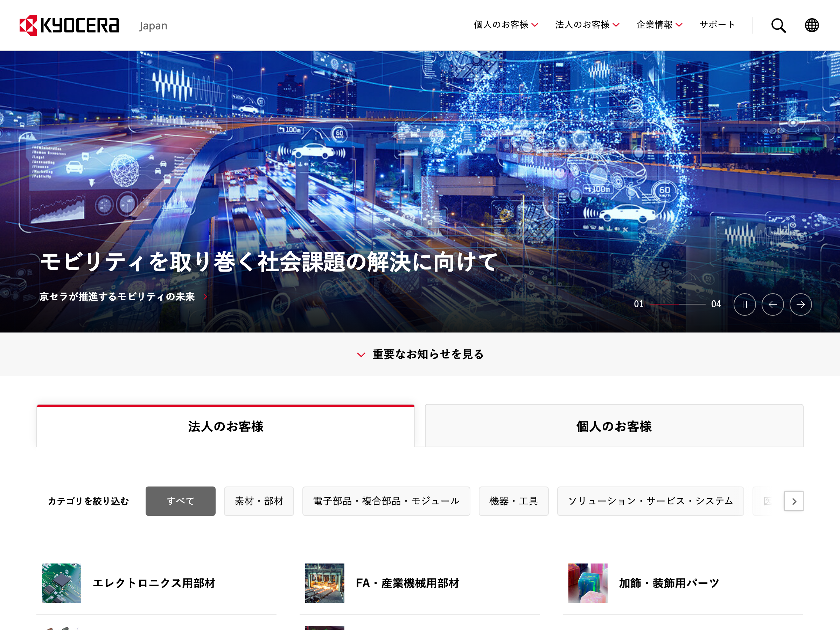840x630 pixels.
Task: Filter by 電子部品・複合部品・モジュール
Action: [386, 501]
